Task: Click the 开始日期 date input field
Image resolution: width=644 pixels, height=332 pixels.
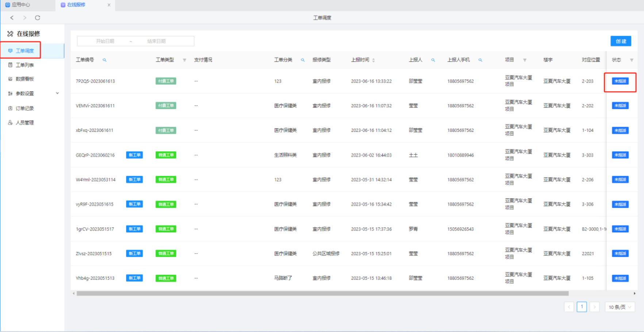Action: tap(105, 41)
